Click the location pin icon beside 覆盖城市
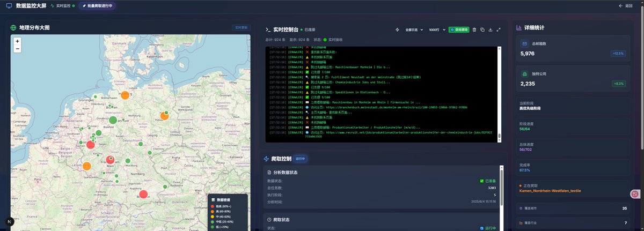This screenshot has width=644, height=231. [521, 208]
